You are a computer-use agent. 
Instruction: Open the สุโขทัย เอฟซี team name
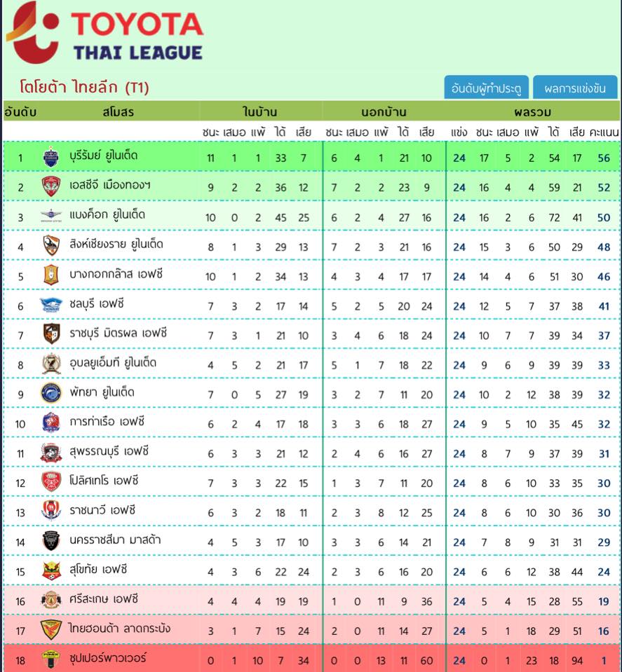tap(98, 570)
